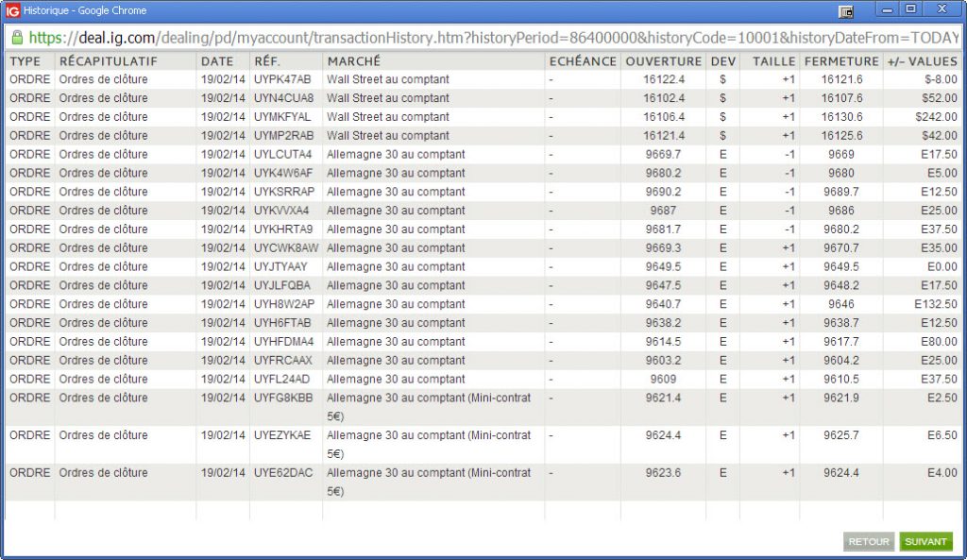Click the $42.00 value

[940, 136]
